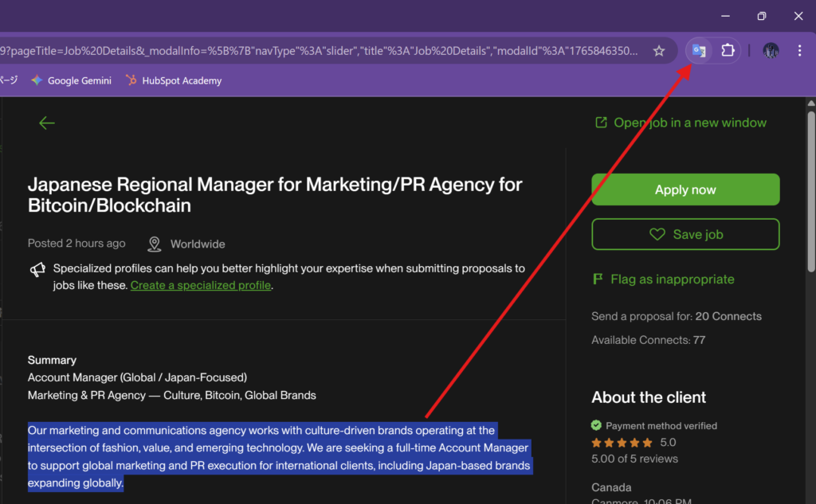Follow the Create a specialized profile link
816x504 pixels.
pyautogui.click(x=201, y=286)
